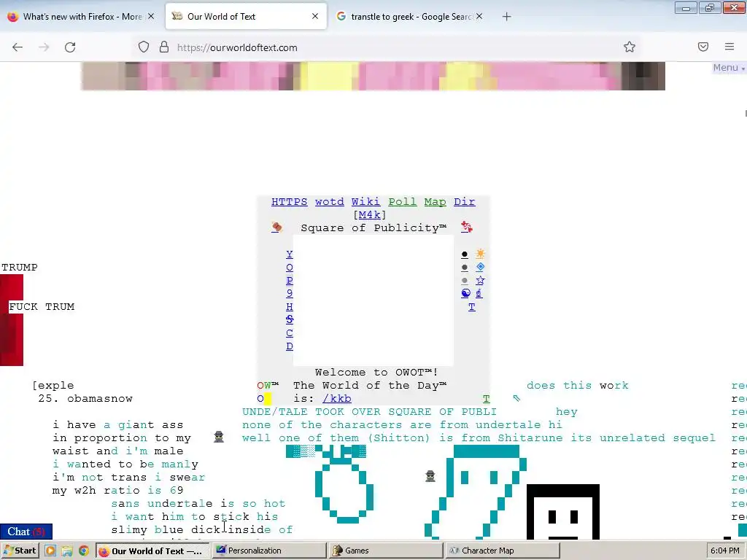
Task: Click the '25. obamasnow' text
Action: coord(85,399)
